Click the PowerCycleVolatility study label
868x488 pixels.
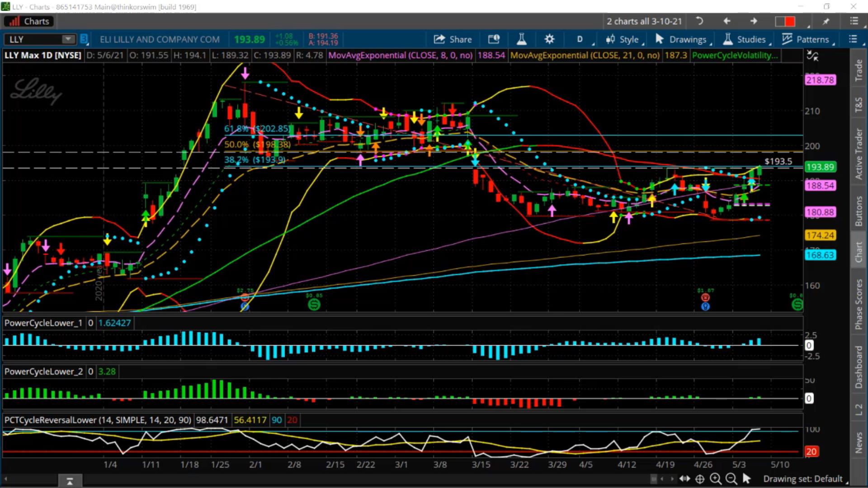click(735, 55)
